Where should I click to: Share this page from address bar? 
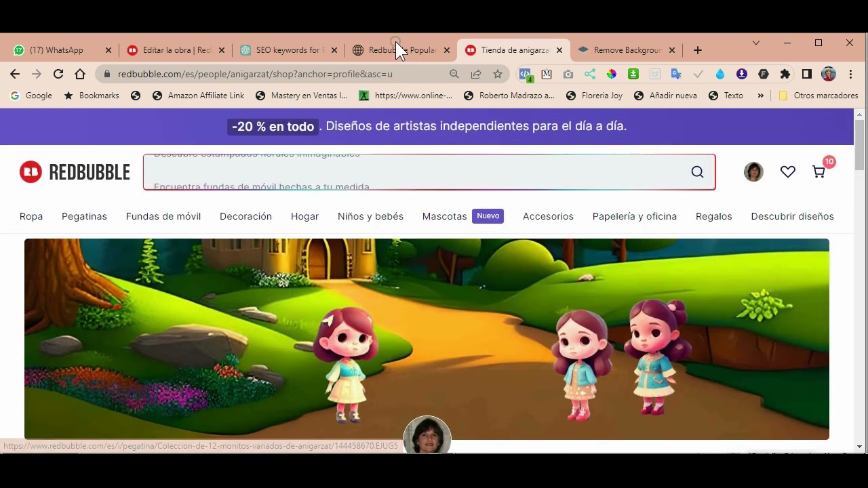(x=476, y=74)
